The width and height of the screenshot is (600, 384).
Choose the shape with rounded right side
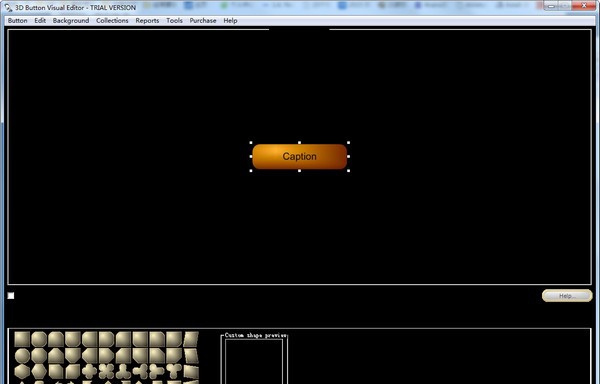point(106,339)
